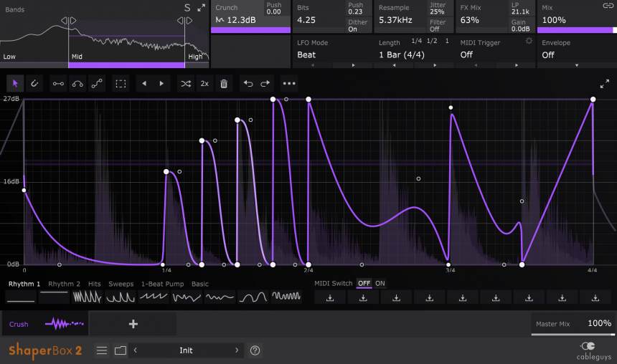Screen dimensions: 617x364
Task: Add a new shaper with plus button
Action: coord(133,324)
